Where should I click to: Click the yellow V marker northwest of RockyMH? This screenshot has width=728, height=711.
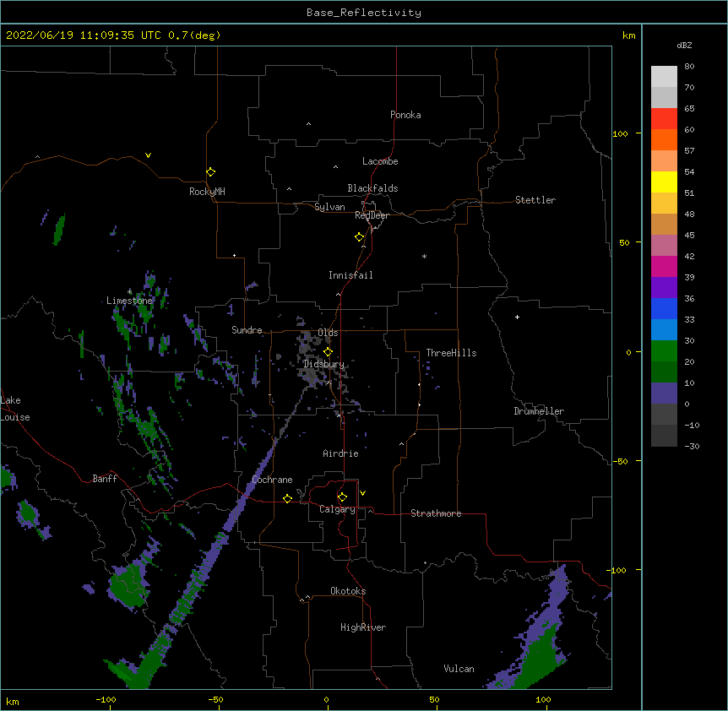click(x=148, y=155)
